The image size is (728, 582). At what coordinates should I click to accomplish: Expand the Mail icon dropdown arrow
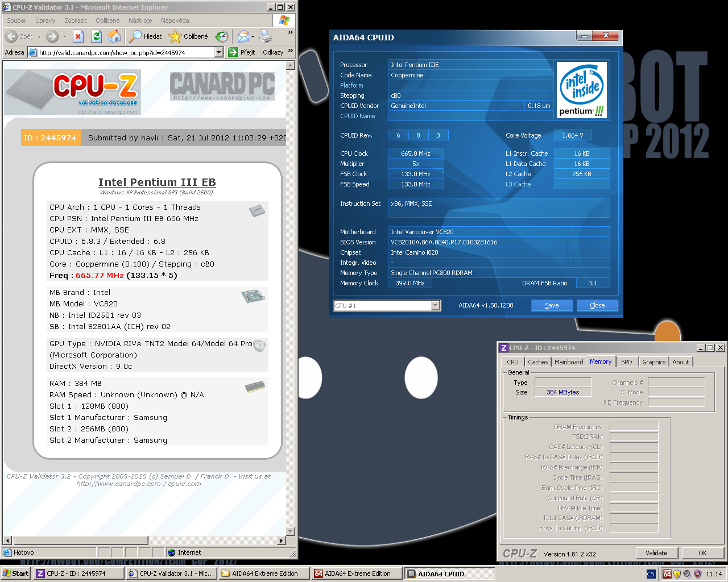[253, 36]
